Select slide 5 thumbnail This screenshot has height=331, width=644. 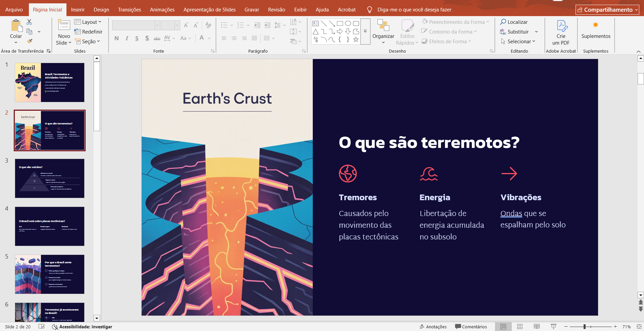point(50,274)
